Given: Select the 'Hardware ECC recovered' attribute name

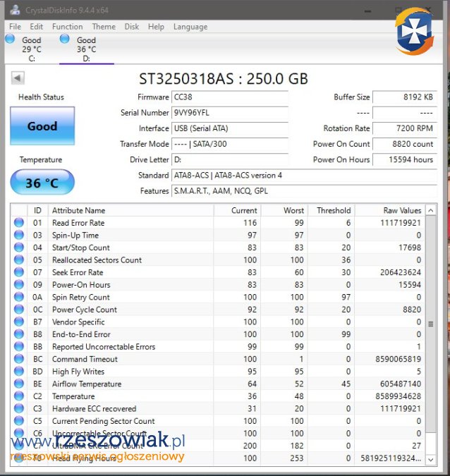Looking at the screenshot, I should click(x=94, y=408).
